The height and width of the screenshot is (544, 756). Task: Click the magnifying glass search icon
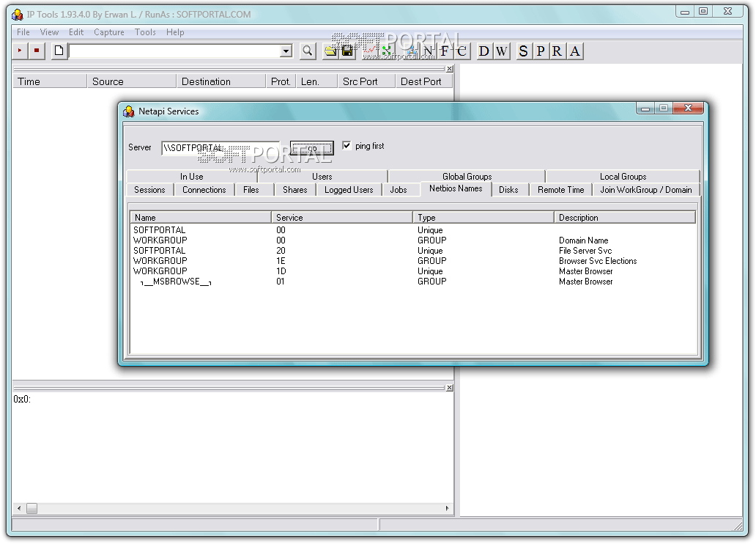pyautogui.click(x=308, y=51)
